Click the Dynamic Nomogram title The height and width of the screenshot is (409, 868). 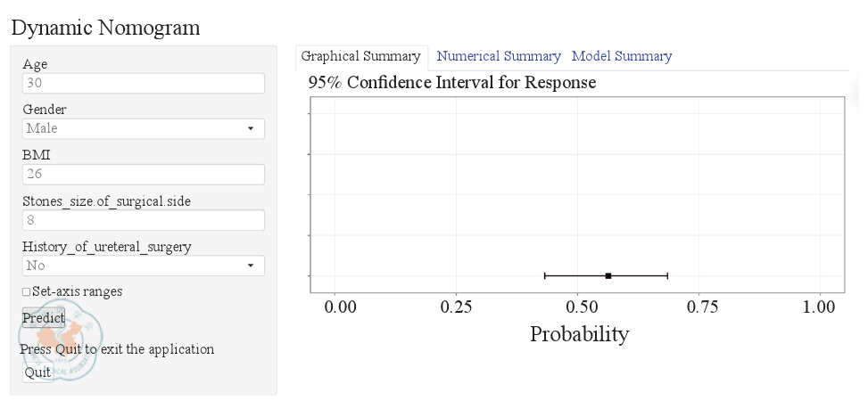(x=105, y=28)
